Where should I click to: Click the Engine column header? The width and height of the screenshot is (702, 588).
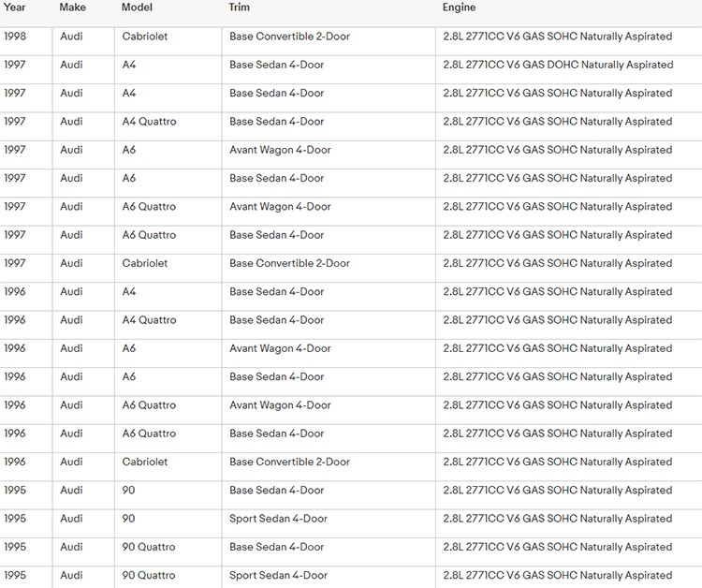459,7
